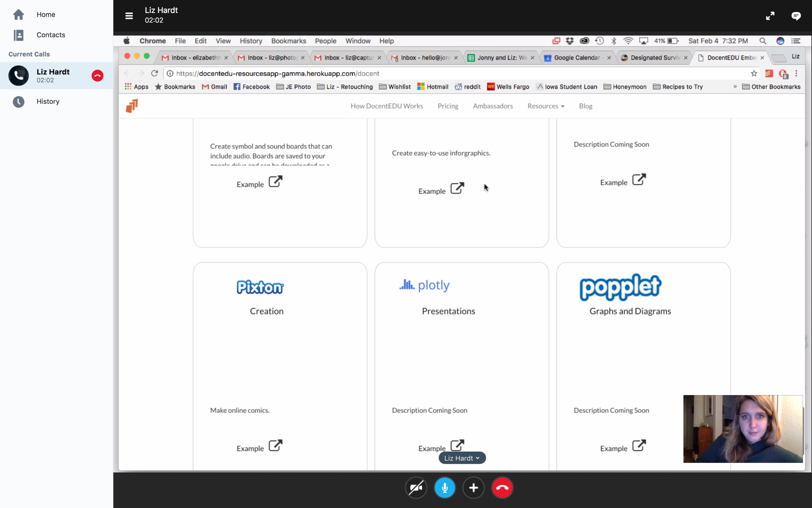Open the People menu
Screen dimensions: 812x508
[325, 41]
